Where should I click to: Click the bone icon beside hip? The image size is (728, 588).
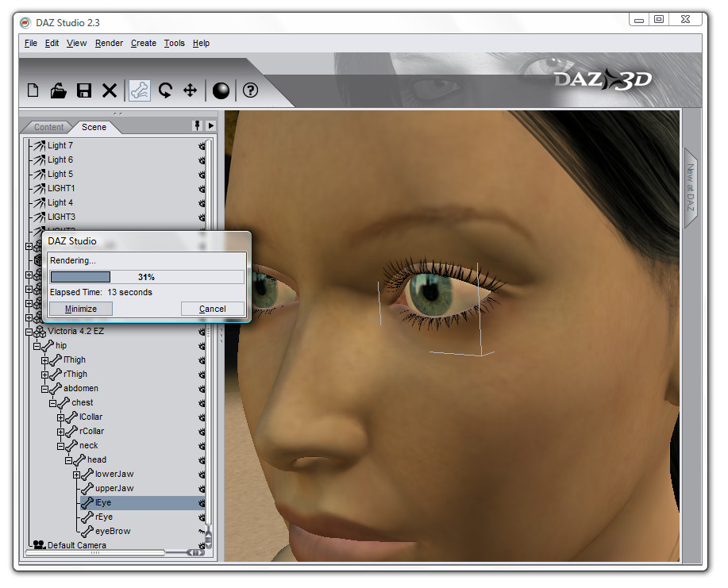(x=48, y=346)
